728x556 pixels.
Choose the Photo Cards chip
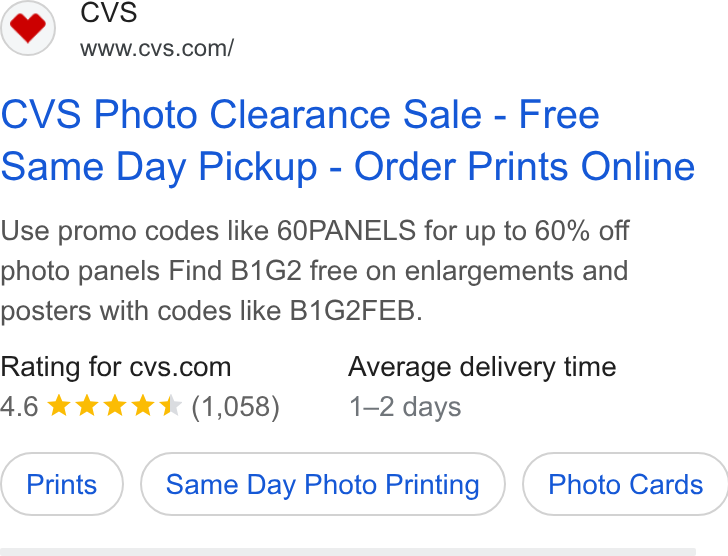point(625,484)
